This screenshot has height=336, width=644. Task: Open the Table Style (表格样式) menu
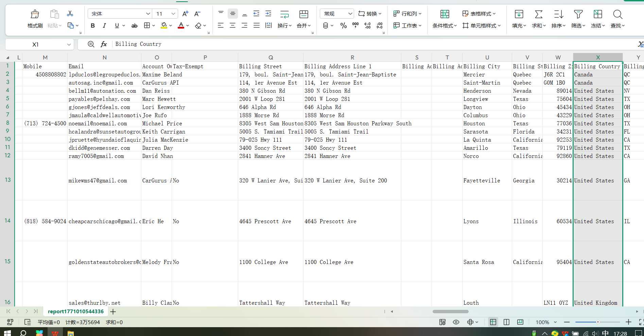479,14
